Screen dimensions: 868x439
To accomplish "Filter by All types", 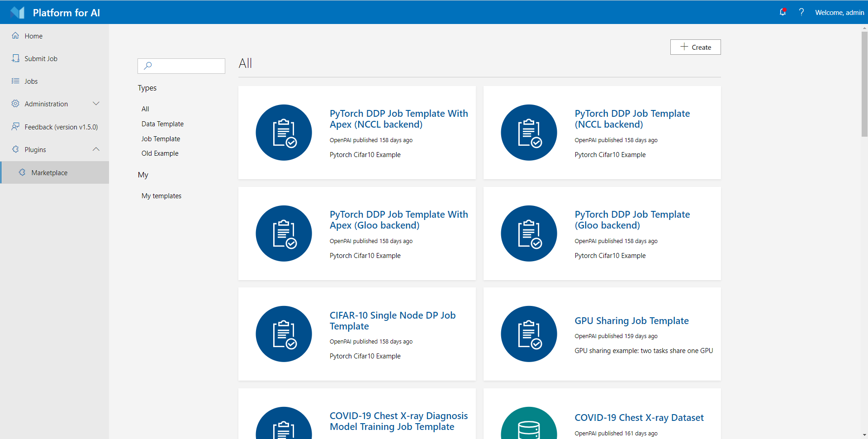I will coord(145,109).
